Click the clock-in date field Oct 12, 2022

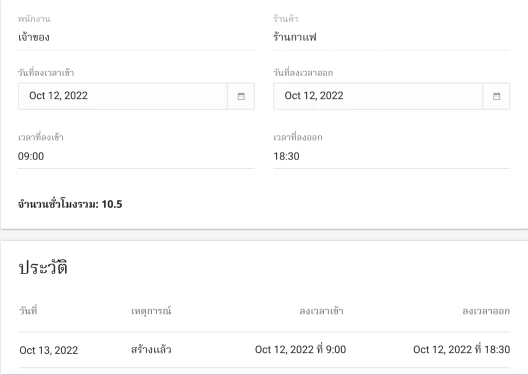pyautogui.click(x=123, y=96)
